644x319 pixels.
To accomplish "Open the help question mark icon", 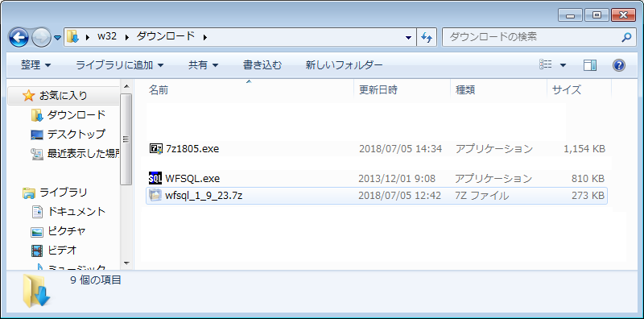I will point(618,65).
